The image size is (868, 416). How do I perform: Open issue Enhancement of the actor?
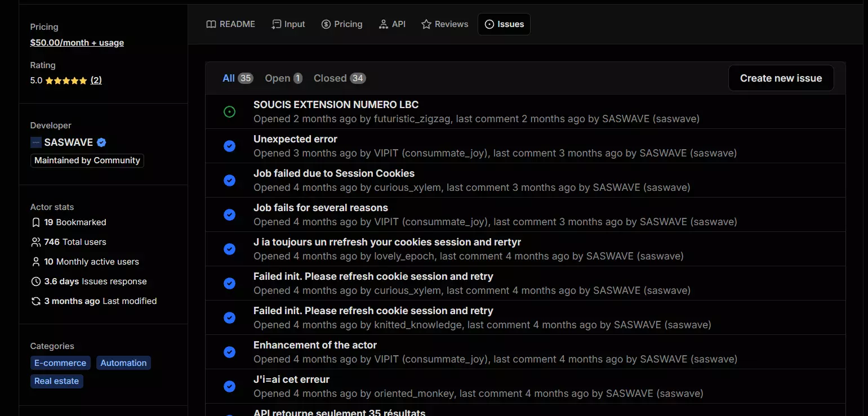(x=315, y=345)
